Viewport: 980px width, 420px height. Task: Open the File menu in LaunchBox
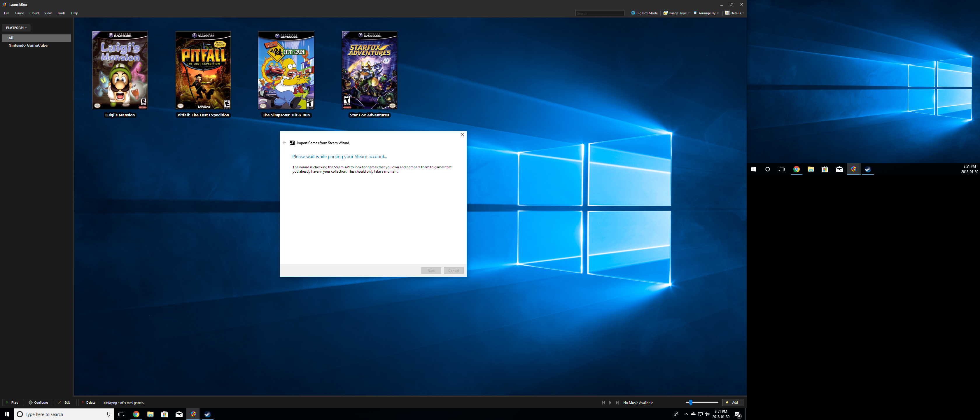(6, 13)
